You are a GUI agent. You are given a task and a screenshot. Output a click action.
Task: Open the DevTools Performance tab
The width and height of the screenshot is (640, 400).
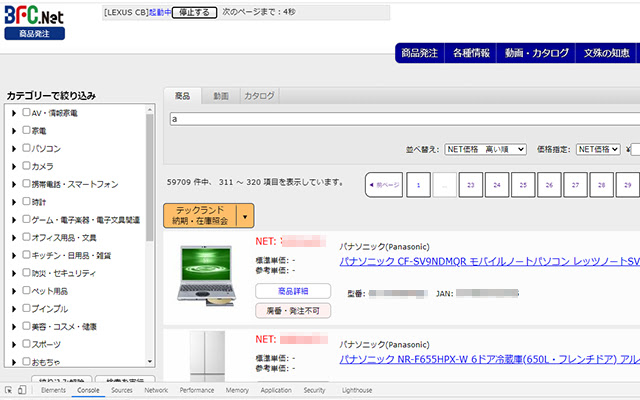pos(197,390)
